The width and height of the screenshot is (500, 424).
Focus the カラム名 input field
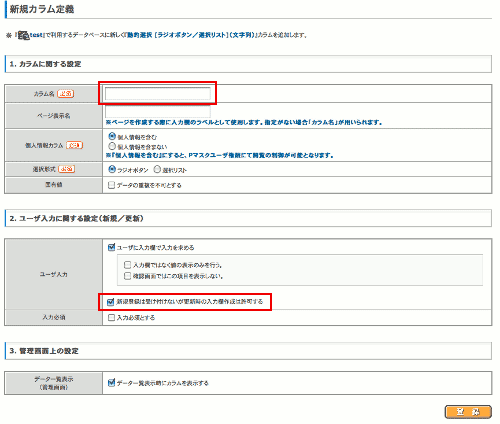[158, 93]
